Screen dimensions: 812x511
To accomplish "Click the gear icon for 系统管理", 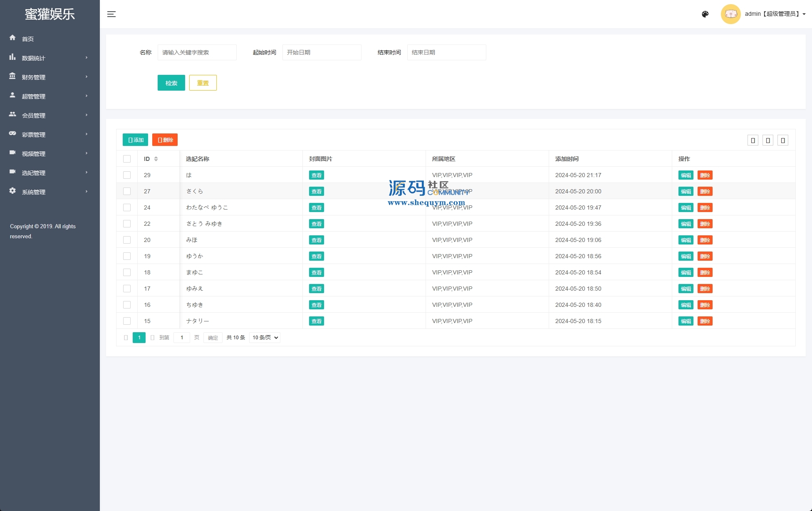I will (x=12, y=191).
